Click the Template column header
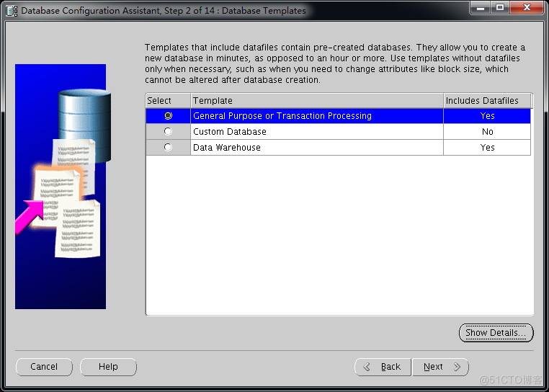 tap(317, 101)
